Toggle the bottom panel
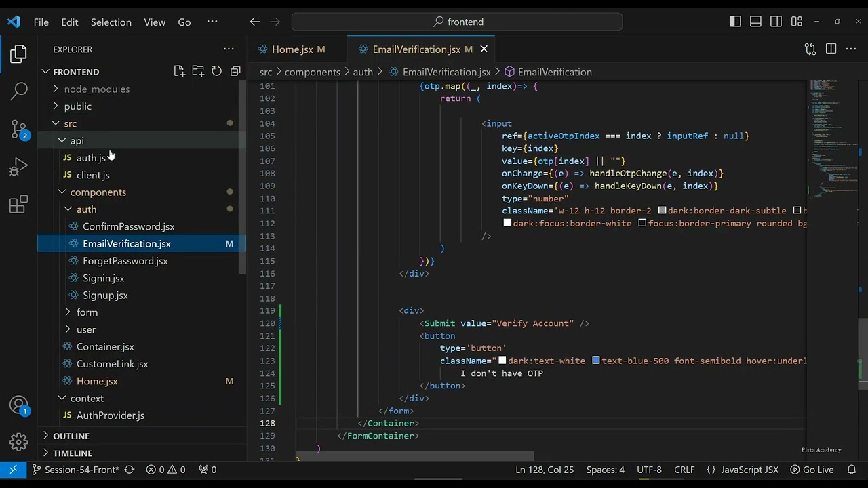The width and height of the screenshot is (868, 488). [x=755, y=22]
